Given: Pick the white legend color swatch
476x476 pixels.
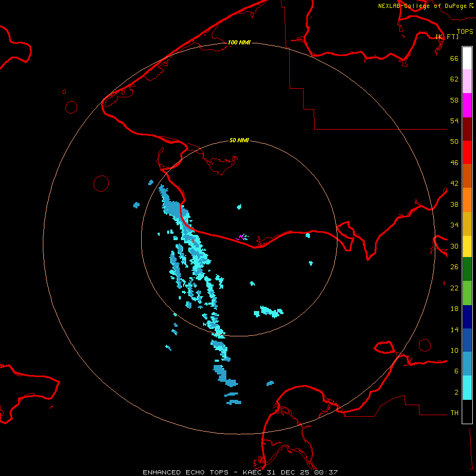Looking at the screenshot, I should point(467,58).
